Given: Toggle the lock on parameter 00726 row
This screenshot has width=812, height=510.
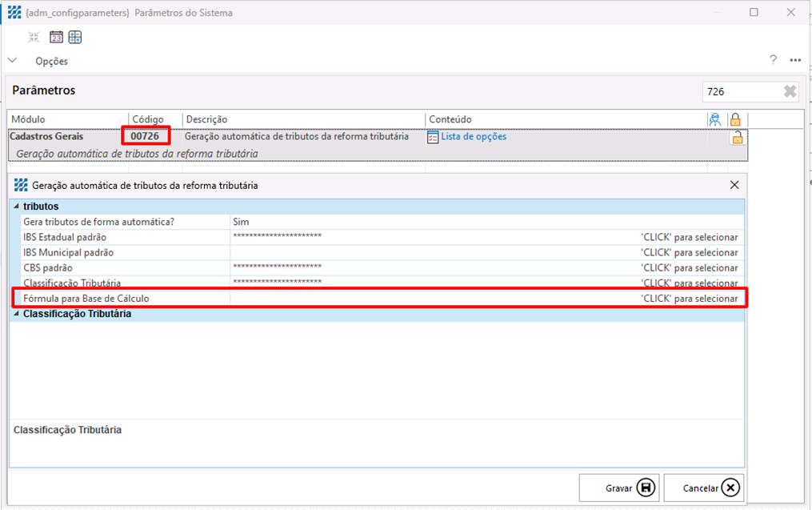Looking at the screenshot, I should (736, 137).
